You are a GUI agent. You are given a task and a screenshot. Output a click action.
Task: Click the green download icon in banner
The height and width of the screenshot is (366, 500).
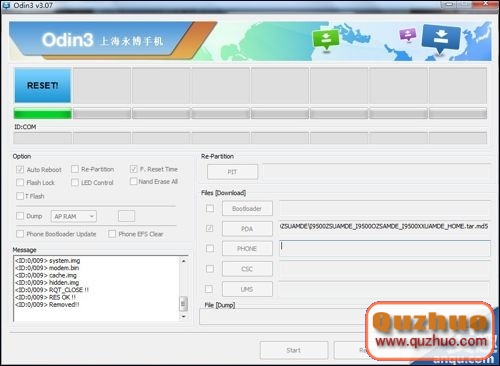pyautogui.click(x=325, y=40)
